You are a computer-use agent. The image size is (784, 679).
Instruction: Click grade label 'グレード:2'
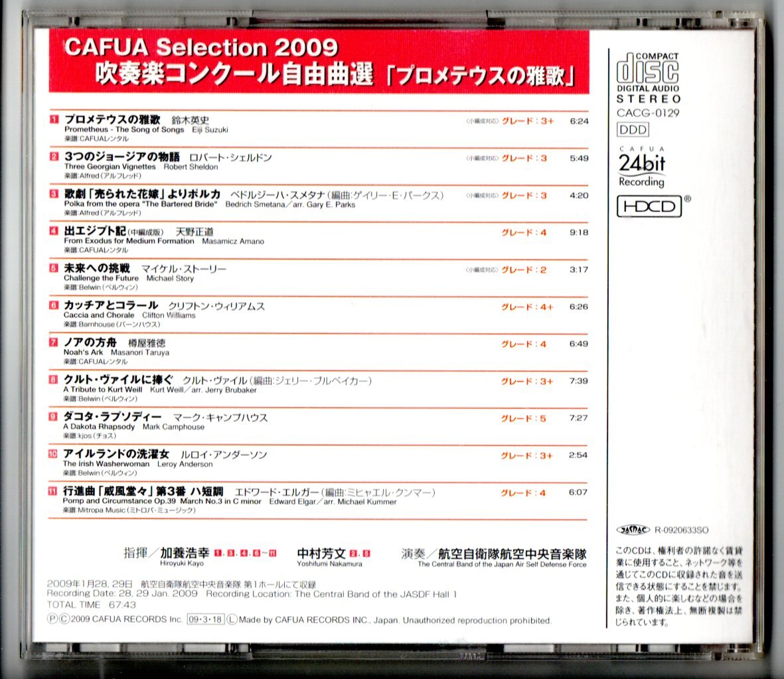[524, 270]
